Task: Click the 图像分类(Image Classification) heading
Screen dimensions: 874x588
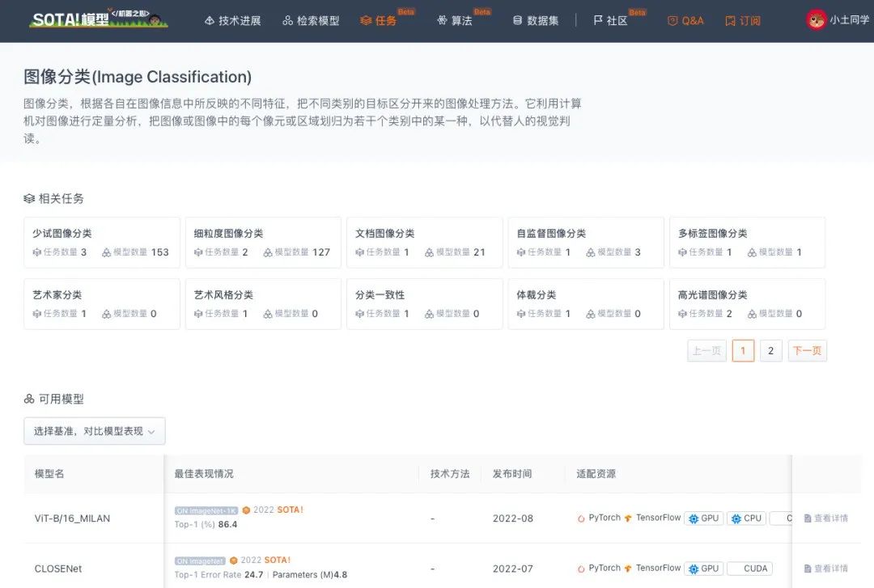Action: (138, 77)
